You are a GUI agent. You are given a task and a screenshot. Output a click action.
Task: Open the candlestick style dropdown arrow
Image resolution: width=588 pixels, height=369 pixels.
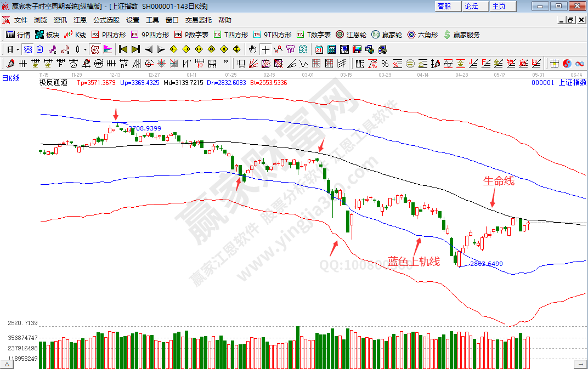pos(85,49)
